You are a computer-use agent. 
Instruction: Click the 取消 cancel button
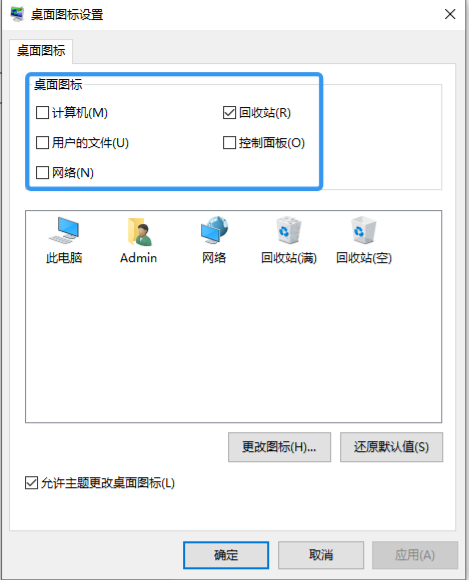[321, 555]
